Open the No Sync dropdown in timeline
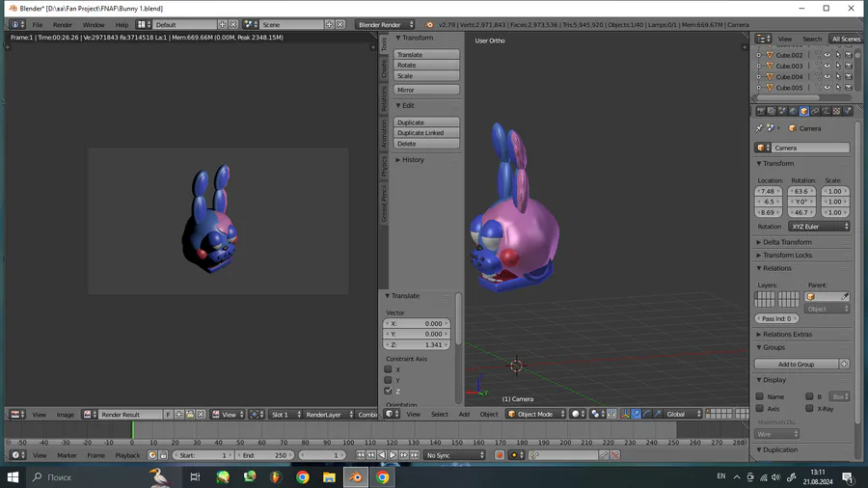 point(455,455)
